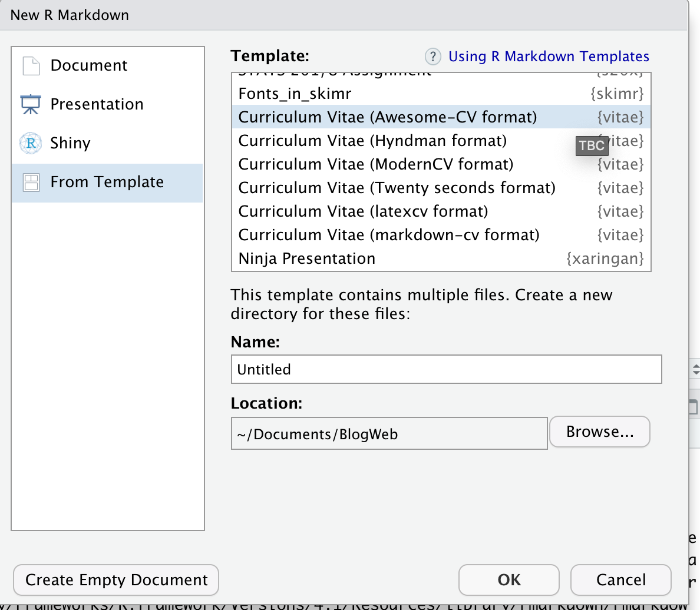This screenshot has width=700, height=610.
Task: Click the Presentation easel icon
Action: [x=31, y=104]
